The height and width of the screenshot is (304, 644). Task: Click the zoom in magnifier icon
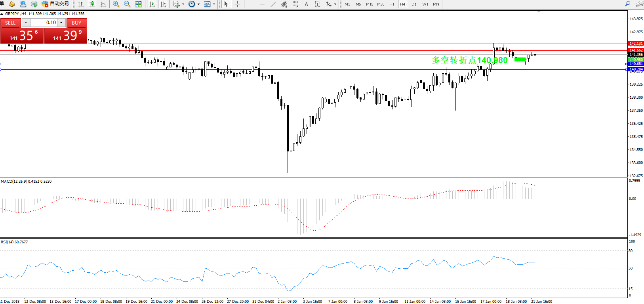coord(116,4)
